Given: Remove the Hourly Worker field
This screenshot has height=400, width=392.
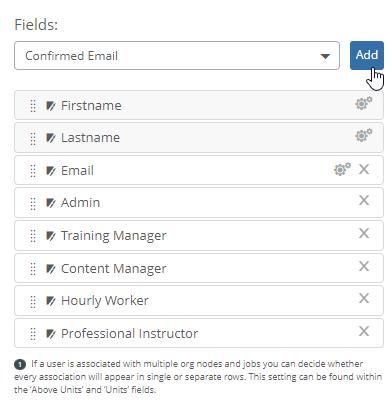Looking at the screenshot, I should pyautogui.click(x=364, y=298).
